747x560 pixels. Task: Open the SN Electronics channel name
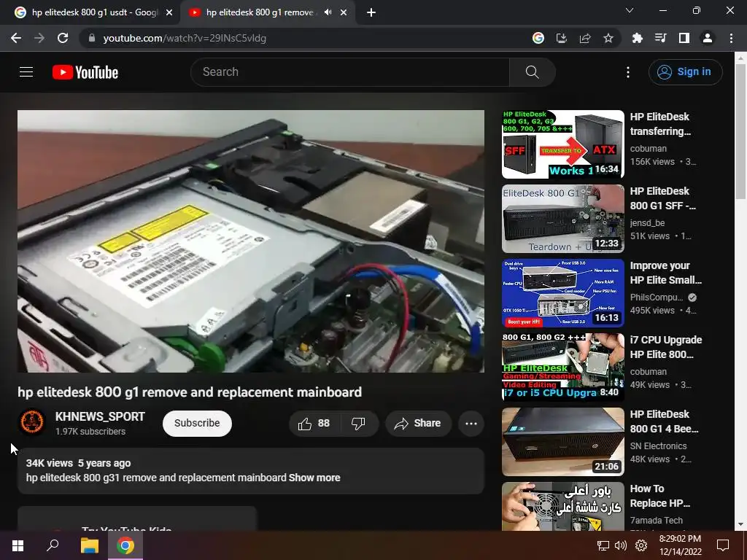(659, 446)
